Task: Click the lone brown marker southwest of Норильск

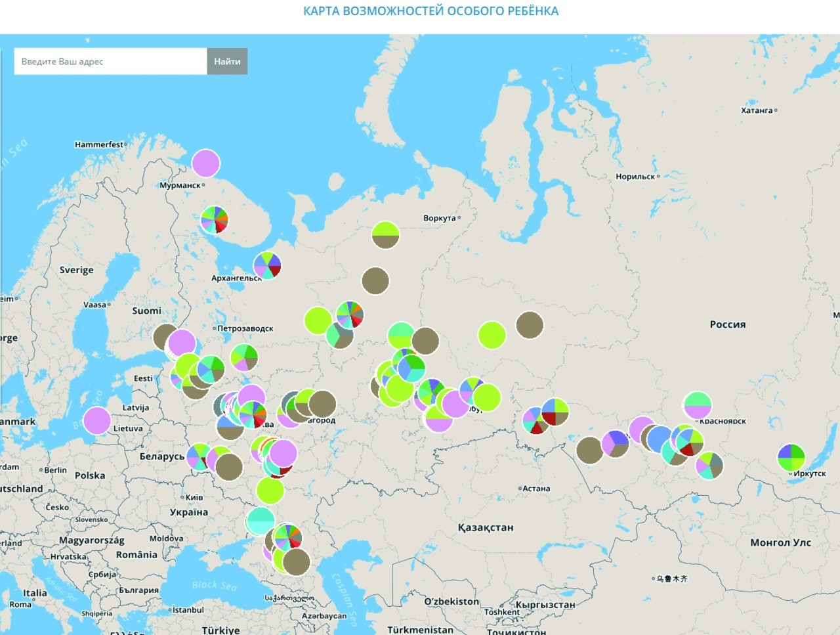Action: click(530, 325)
